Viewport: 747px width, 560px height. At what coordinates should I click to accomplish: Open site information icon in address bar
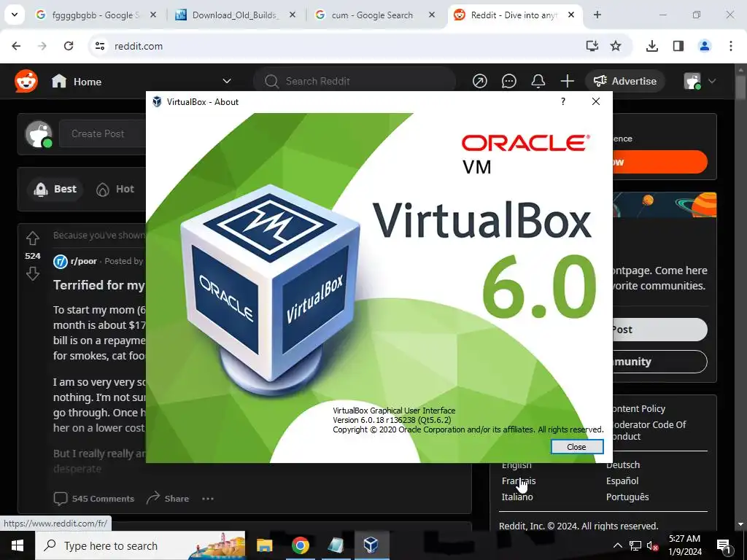point(99,46)
